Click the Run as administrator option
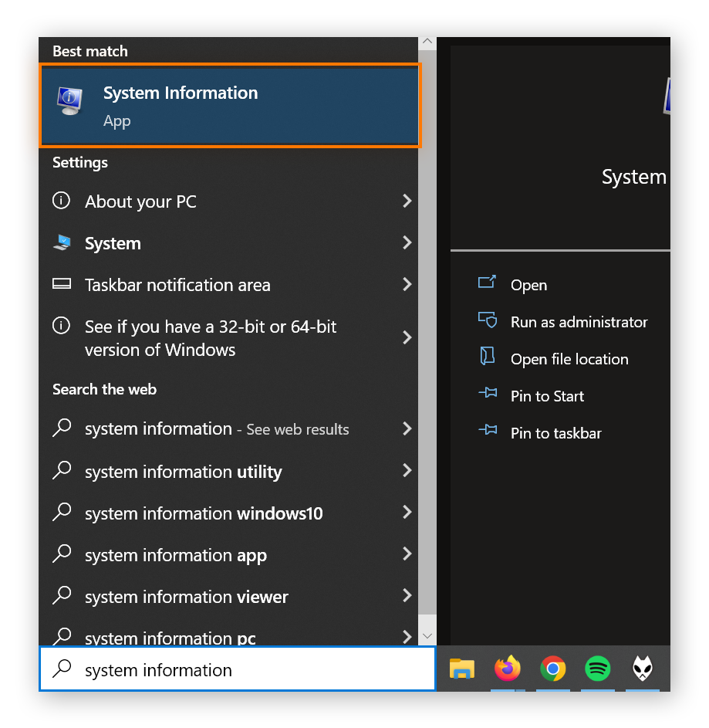This screenshot has height=728, width=709. 579,322
